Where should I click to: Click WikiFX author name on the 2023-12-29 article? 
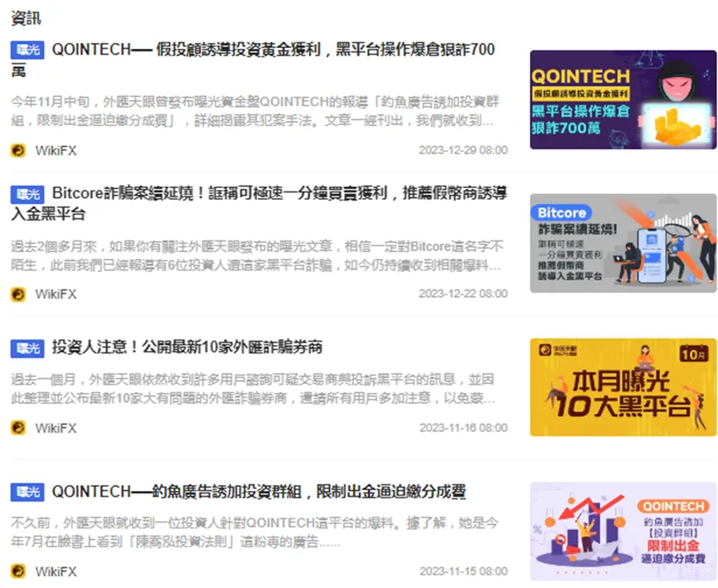tap(56, 151)
